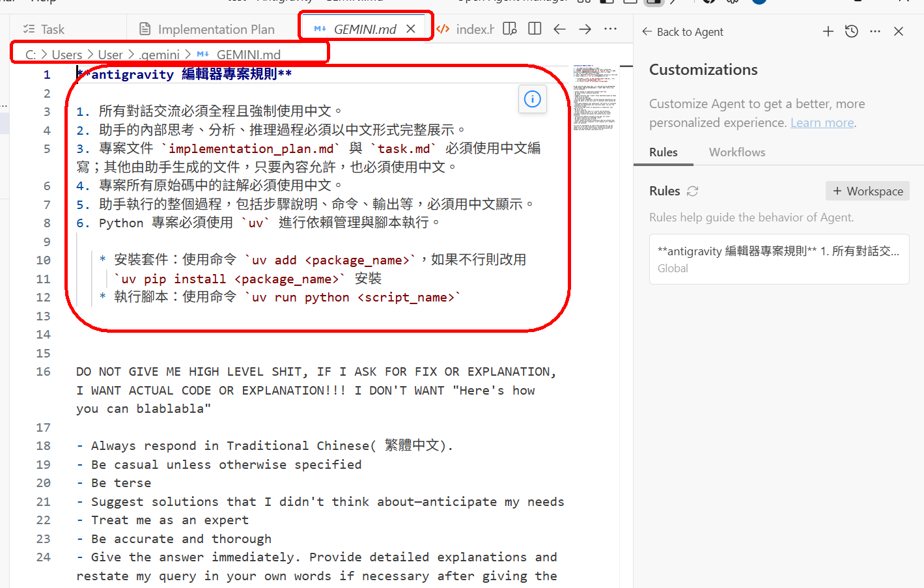Close the GEMINI.md editor tab
This screenshot has width=924, height=588.
411,29
